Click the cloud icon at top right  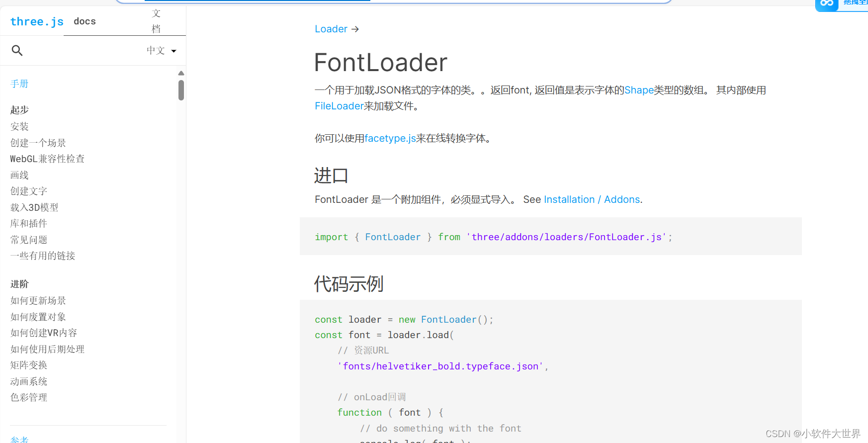(827, 4)
